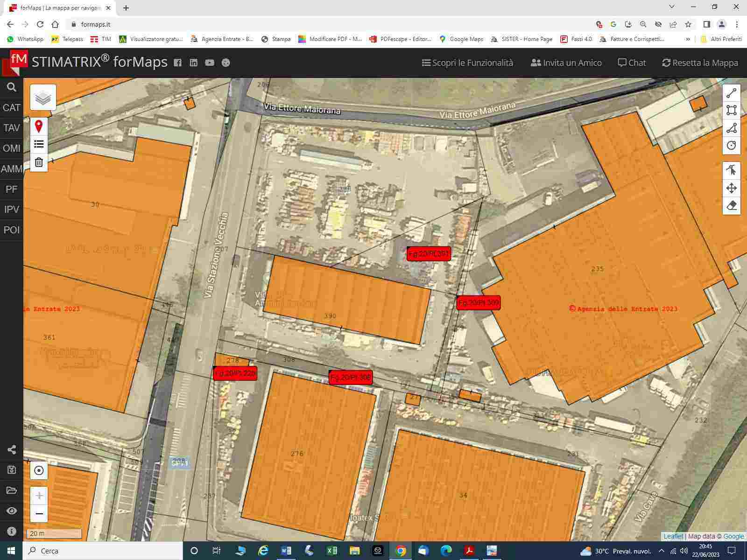Click the red location marker tool
Viewport: 747px width, 560px height.
point(39,126)
